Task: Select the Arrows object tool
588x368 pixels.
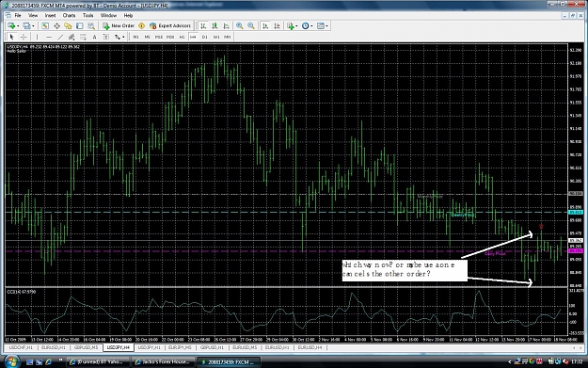Action: coord(118,37)
